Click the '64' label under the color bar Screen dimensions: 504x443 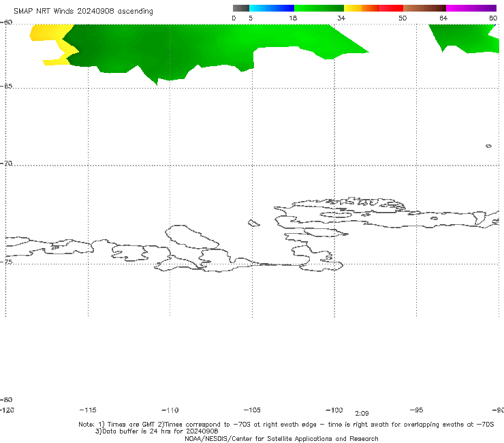(443, 18)
